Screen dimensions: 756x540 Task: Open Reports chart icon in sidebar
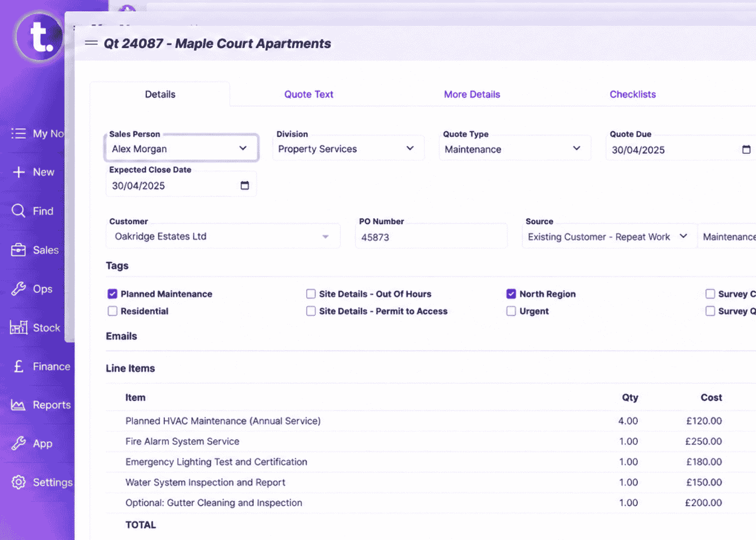(x=18, y=405)
